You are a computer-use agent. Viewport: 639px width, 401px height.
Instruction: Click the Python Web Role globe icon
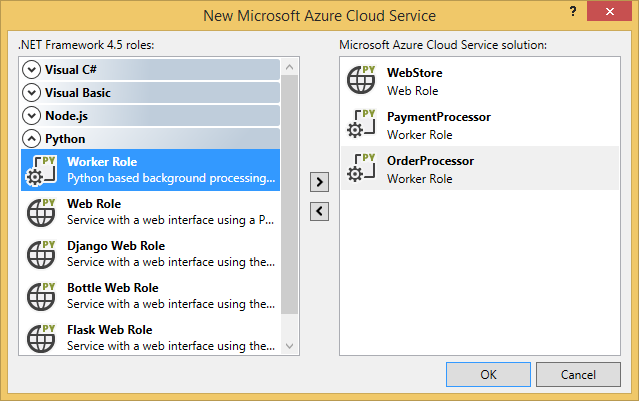[40, 212]
